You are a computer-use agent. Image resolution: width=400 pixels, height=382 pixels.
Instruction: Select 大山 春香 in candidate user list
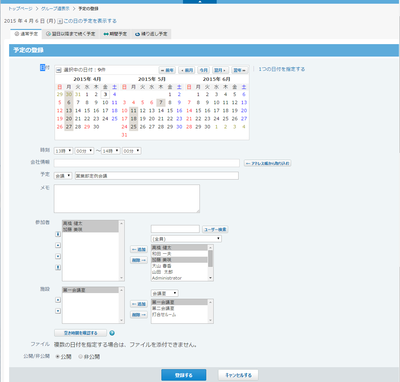pyautogui.click(x=179, y=266)
